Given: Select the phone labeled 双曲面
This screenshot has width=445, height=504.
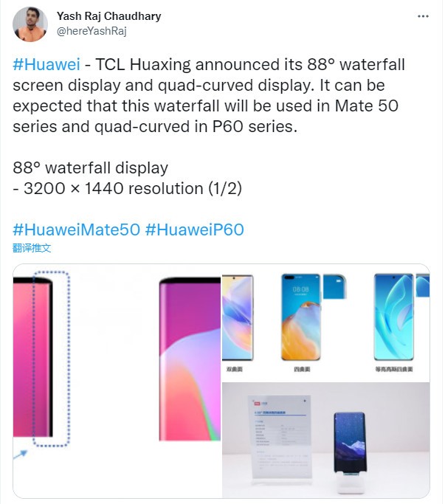Looking at the screenshot, I should pos(238,317).
